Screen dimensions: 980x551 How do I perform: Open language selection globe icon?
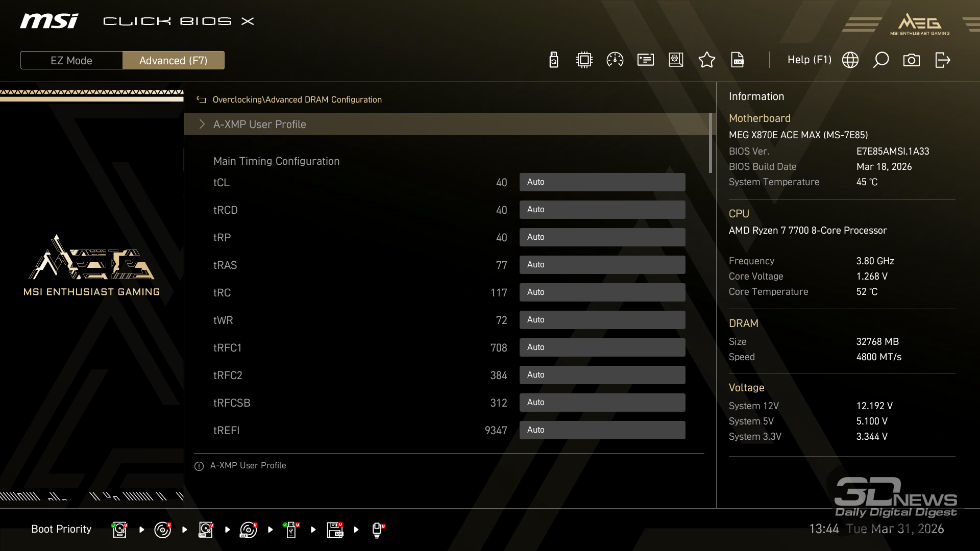click(850, 60)
